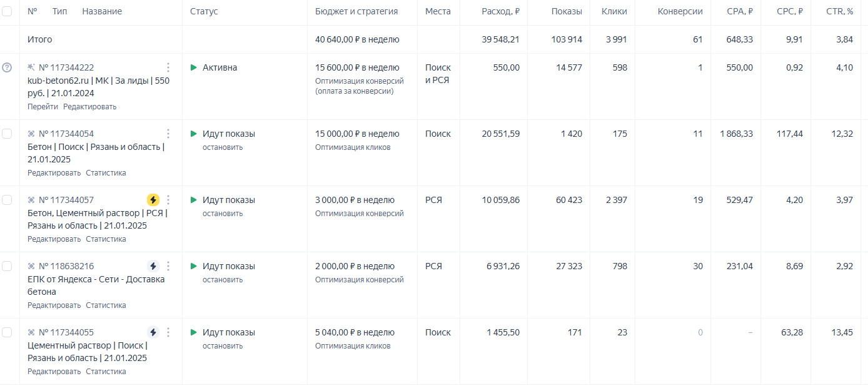The image size is (868, 391).
Task: Check the box for campaign 117344054
Action: point(7,134)
